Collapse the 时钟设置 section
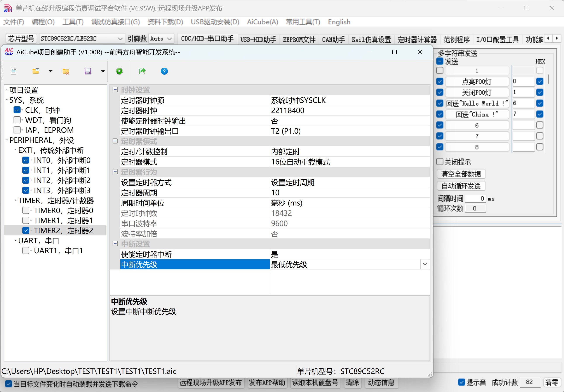The width and height of the screenshot is (564, 392). [x=115, y=90]
